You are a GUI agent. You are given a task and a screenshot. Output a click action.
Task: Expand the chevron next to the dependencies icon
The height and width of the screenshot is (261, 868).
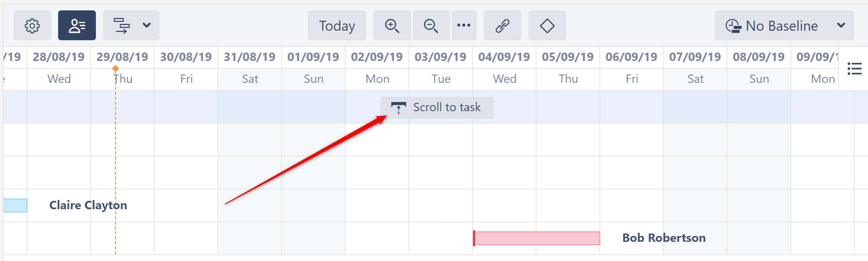(x=146, y=25)
